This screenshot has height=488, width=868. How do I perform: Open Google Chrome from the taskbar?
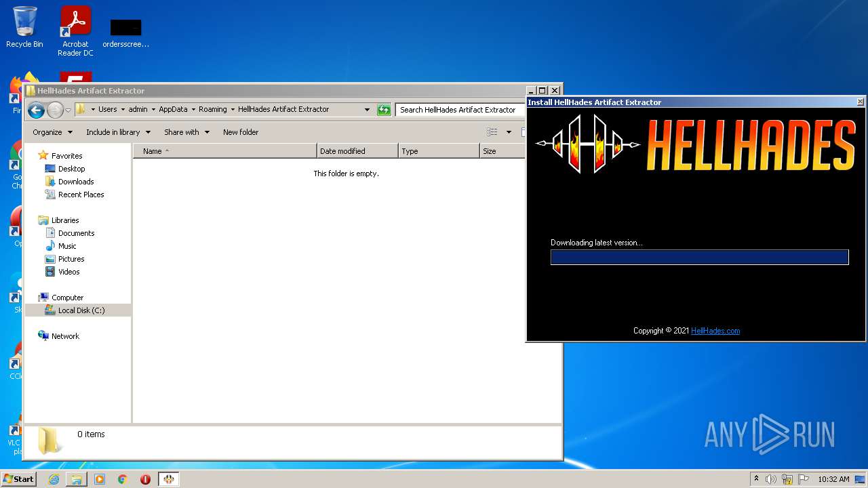[123, 479]
